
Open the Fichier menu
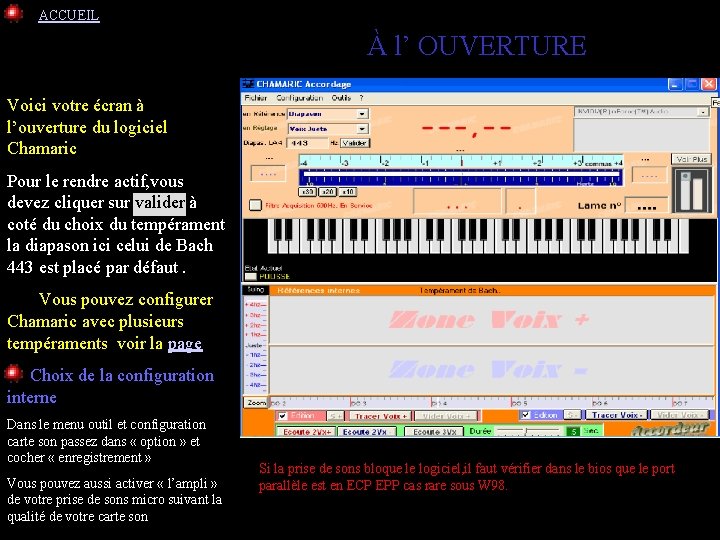click(x=256, y=98)
